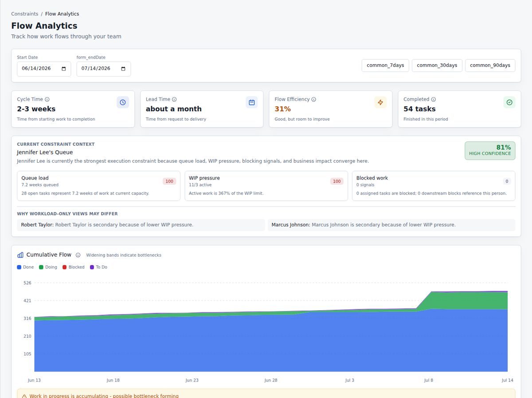532x398 pixels.
Task: Click the '2-3 weeks' cycle time value
Action: point(36,109)
